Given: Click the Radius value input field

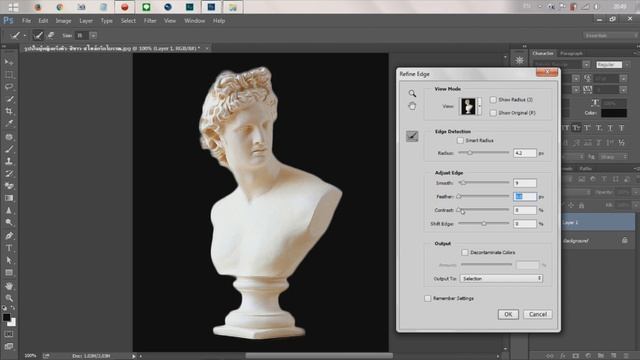Looking at the screenshot, I should coord(525,153).
